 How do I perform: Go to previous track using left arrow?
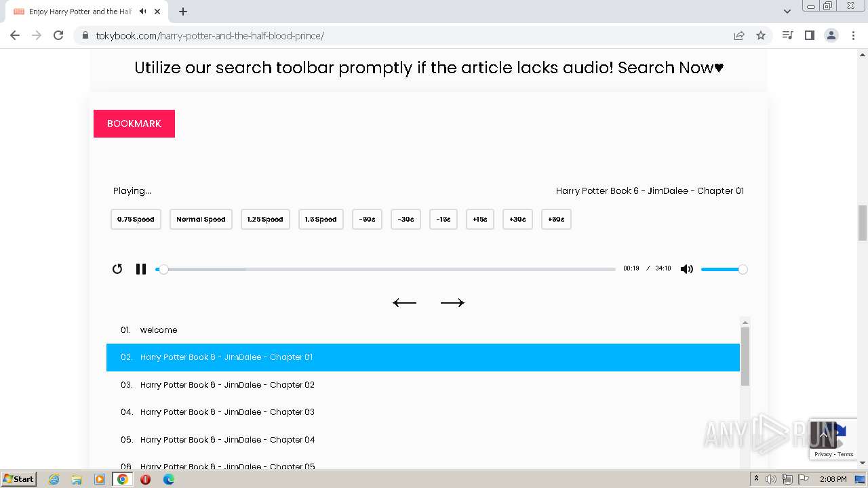pyautogui.click(x=405, y=302)
